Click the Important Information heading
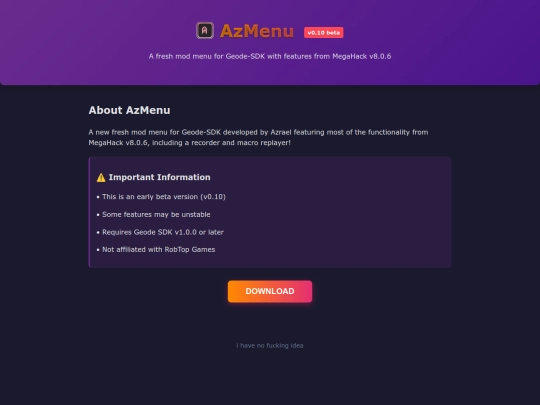 click(x=159, y=177)
